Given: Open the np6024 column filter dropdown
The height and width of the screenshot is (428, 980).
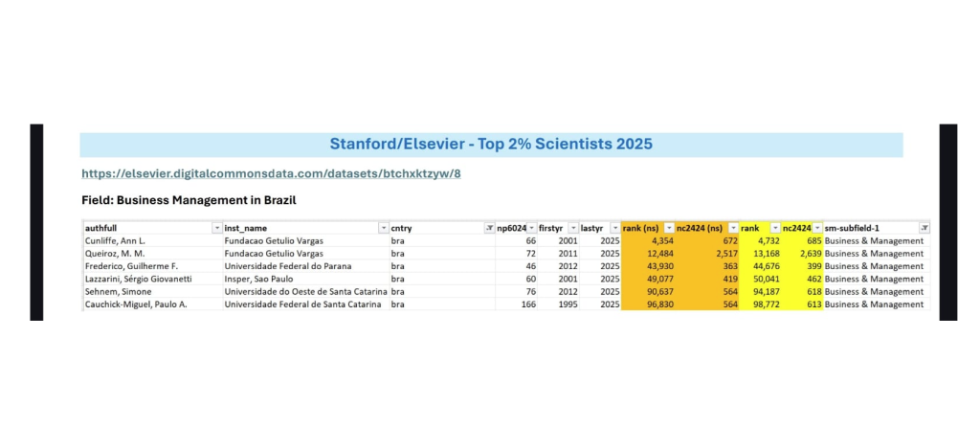Looking at the screenshot, I should [531, 228].
